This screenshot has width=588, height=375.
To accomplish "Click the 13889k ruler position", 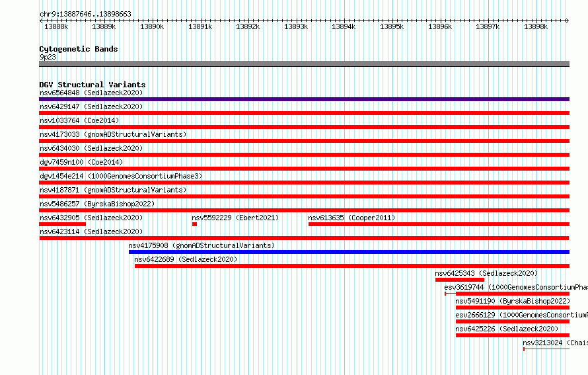I will (104, 26).
